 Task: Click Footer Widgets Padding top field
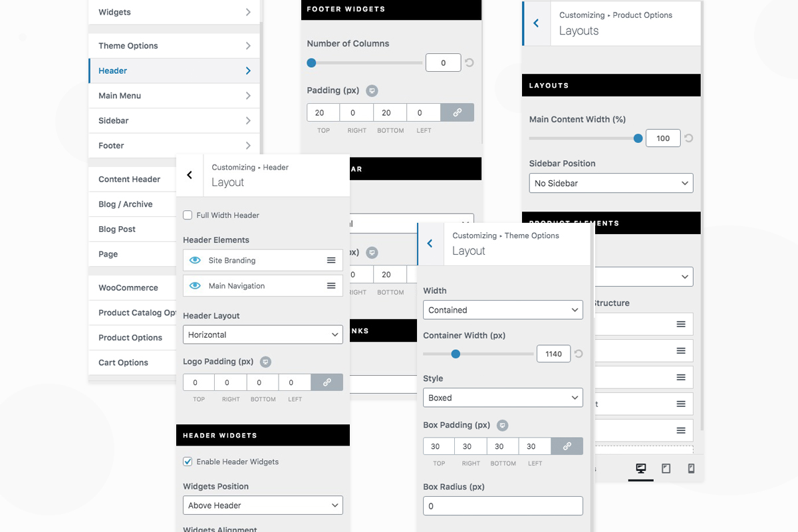click(323, 113)
